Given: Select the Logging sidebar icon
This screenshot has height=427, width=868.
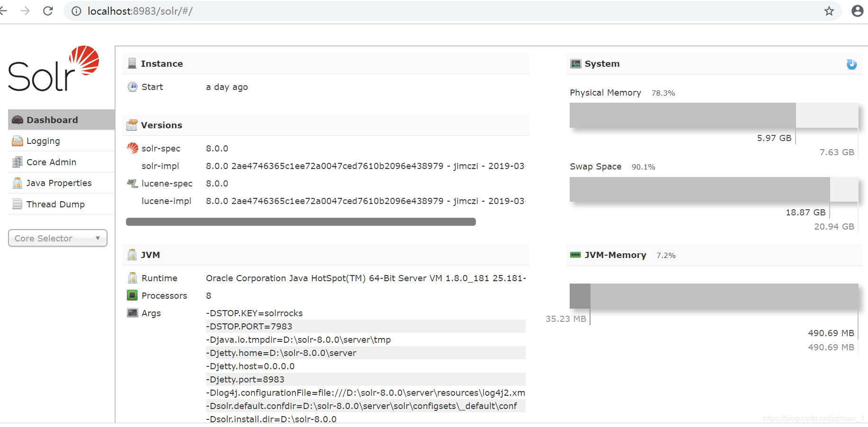Looking at the screenshot, I should (17, 141).
